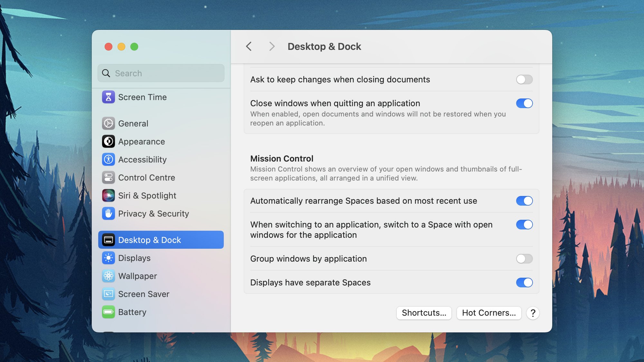
Task: Turn off Displays have separate Spaces
Action: [x=525, y=283]
